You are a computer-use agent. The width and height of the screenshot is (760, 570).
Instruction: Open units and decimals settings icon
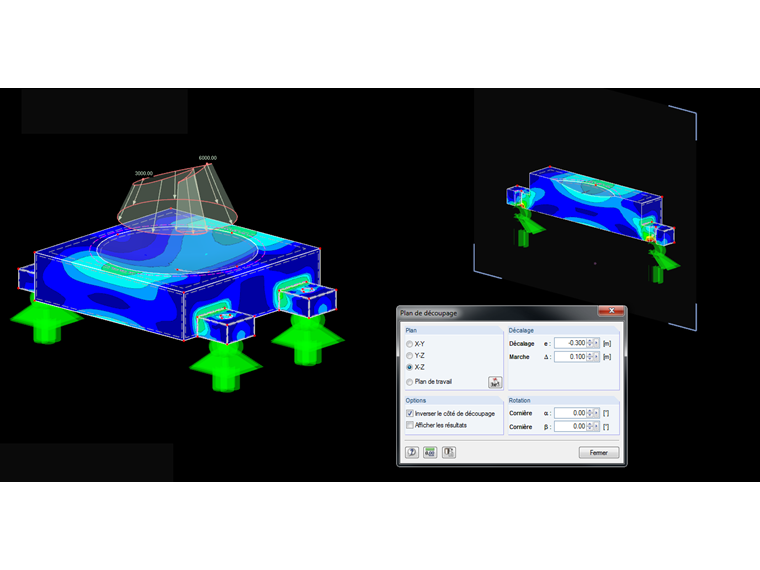click(430, 452)
